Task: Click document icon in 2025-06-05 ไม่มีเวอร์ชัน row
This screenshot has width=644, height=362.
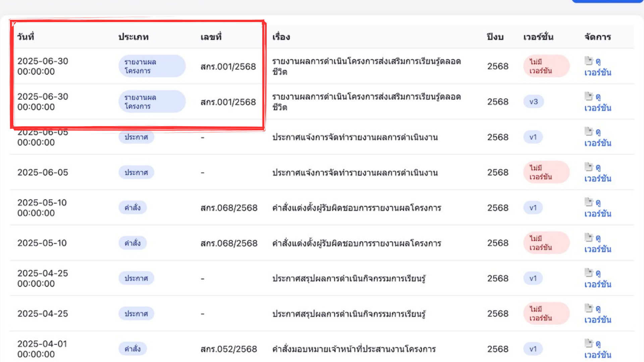Action: coord(589,167)
